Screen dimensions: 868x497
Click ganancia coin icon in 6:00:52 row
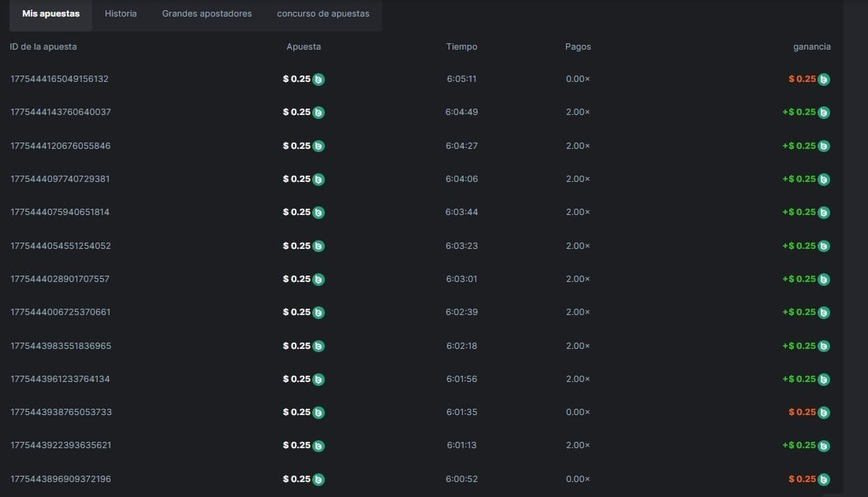pos(823,479)
